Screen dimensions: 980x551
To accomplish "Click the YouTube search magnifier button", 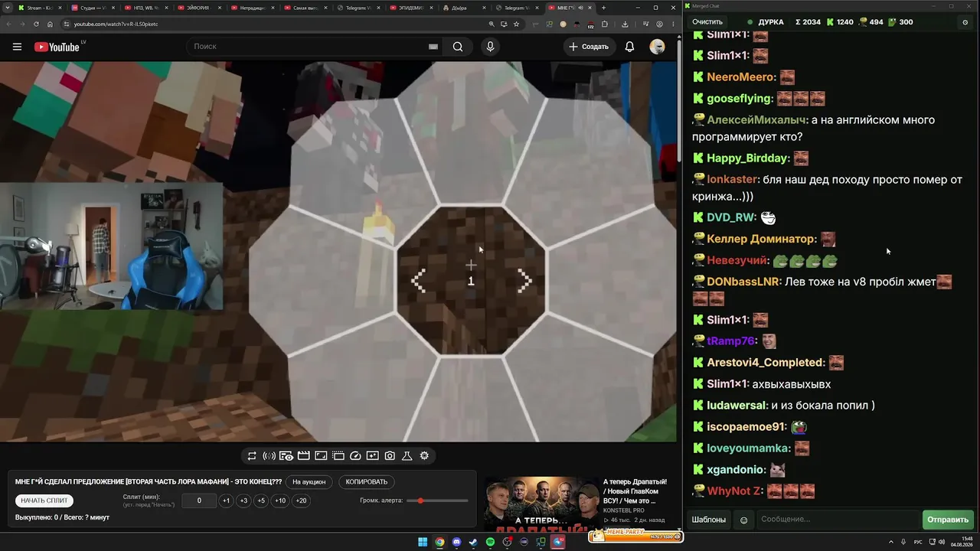I will point(458,47).
